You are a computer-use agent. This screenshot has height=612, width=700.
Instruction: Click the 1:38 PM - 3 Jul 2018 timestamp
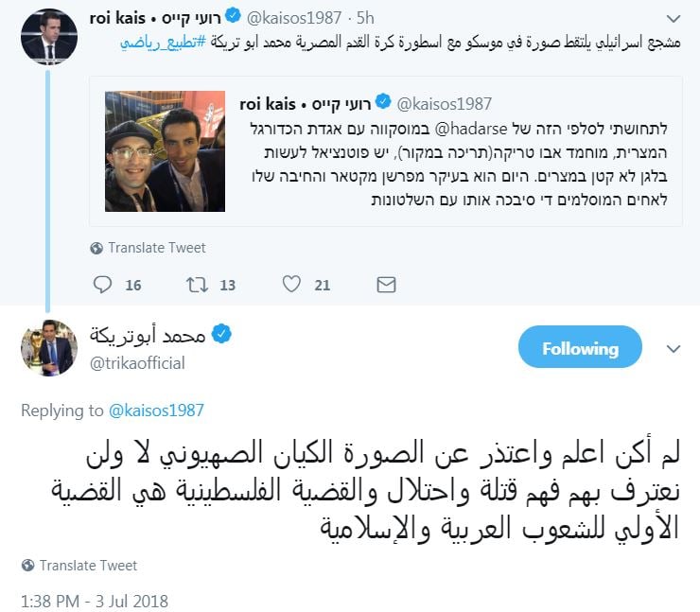pos(95,601)
